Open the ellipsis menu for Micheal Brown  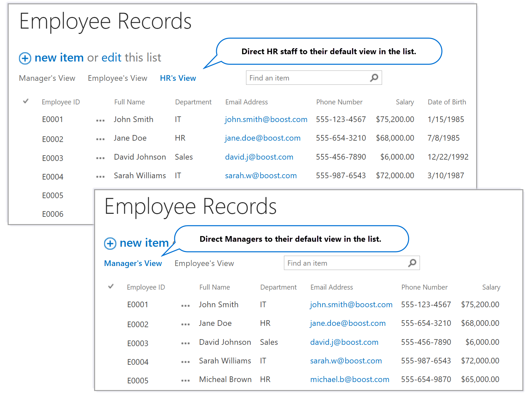point(186,380)
